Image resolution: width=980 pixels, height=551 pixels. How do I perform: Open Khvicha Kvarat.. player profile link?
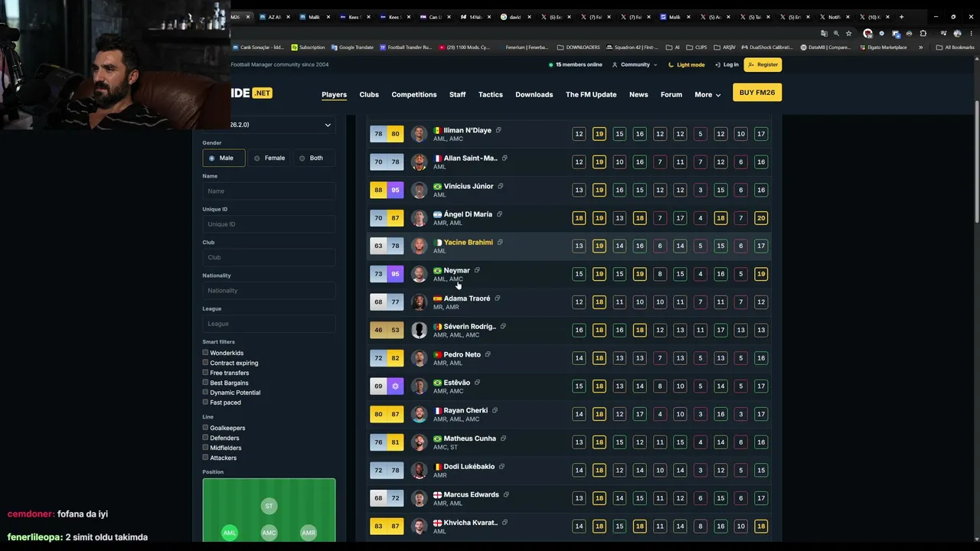[470, 523]
